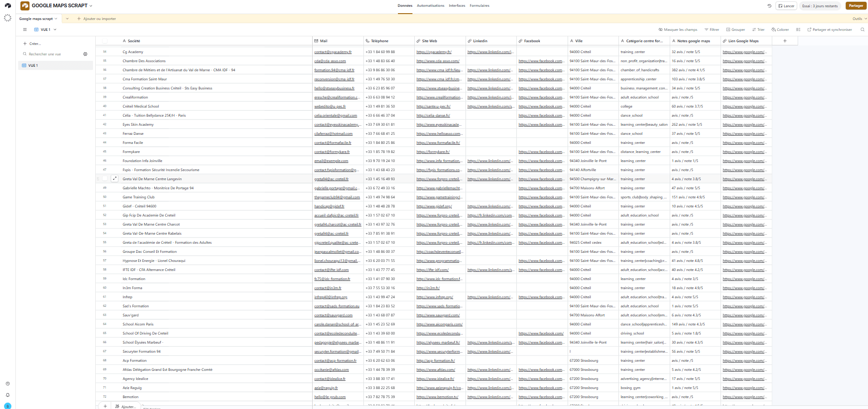Click the brown base icon beside GOOGLE MAPS SCRAPT
868x409 pixels.
pos(25,5)
